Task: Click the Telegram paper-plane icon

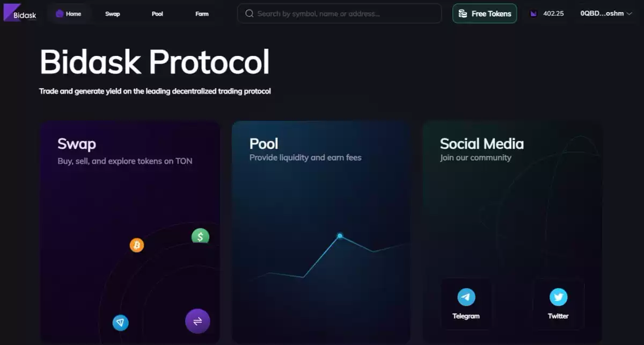Action: 466,297
